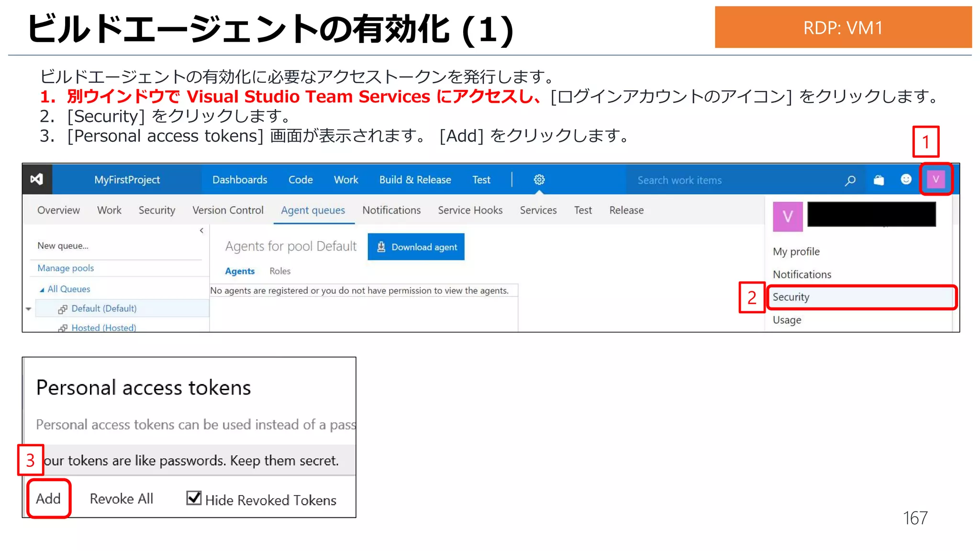
Task: Switch to the Services tab
Action: (538, 210)
